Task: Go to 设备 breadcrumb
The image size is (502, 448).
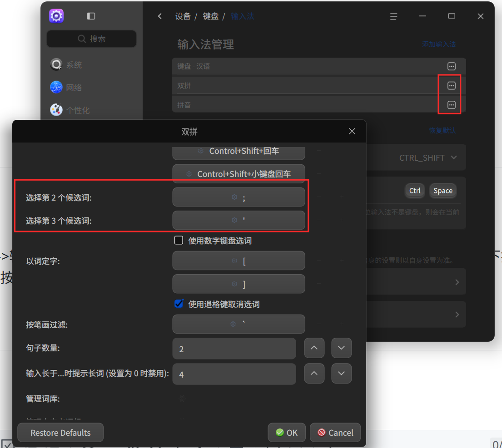Action: point(183,16)
